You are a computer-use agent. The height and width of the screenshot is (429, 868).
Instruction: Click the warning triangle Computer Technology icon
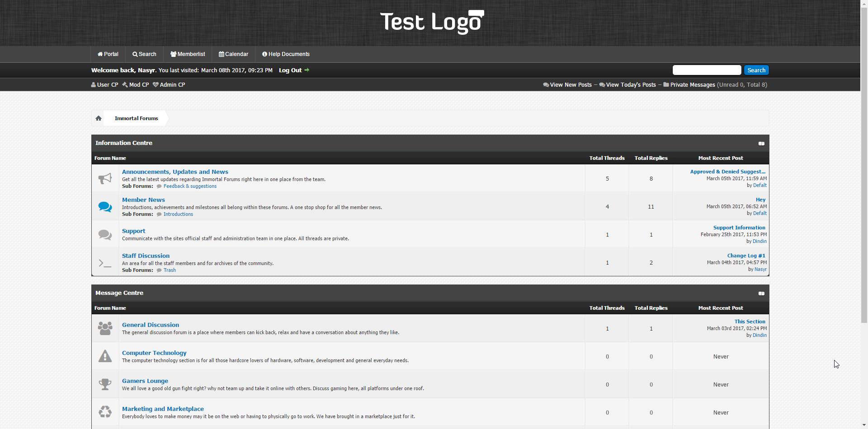click(105, 356)
